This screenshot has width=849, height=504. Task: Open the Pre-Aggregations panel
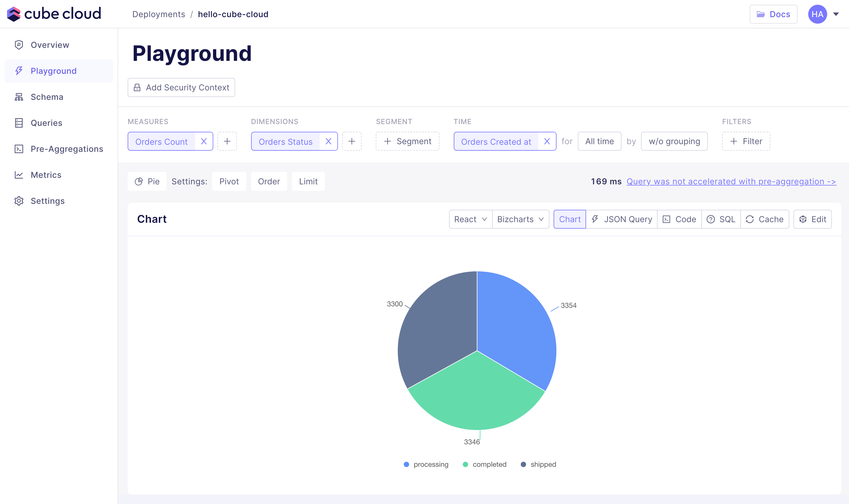(x=67, y=149)
